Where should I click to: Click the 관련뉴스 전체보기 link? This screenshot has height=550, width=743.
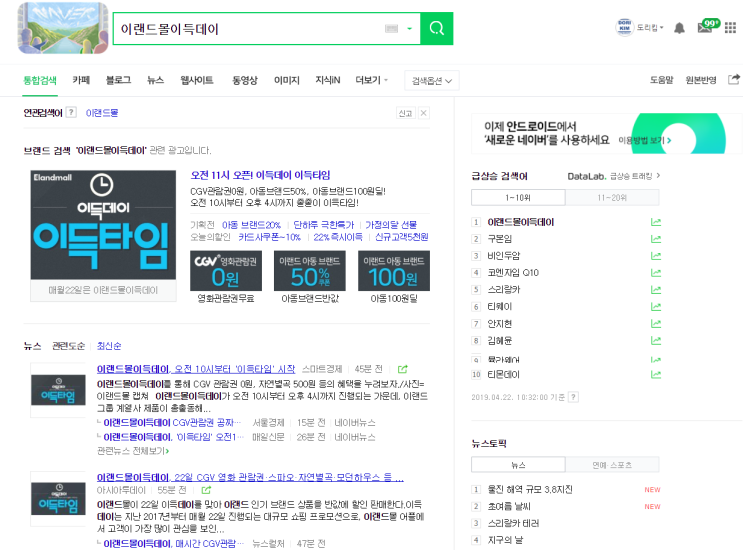[x=133, y=451]
